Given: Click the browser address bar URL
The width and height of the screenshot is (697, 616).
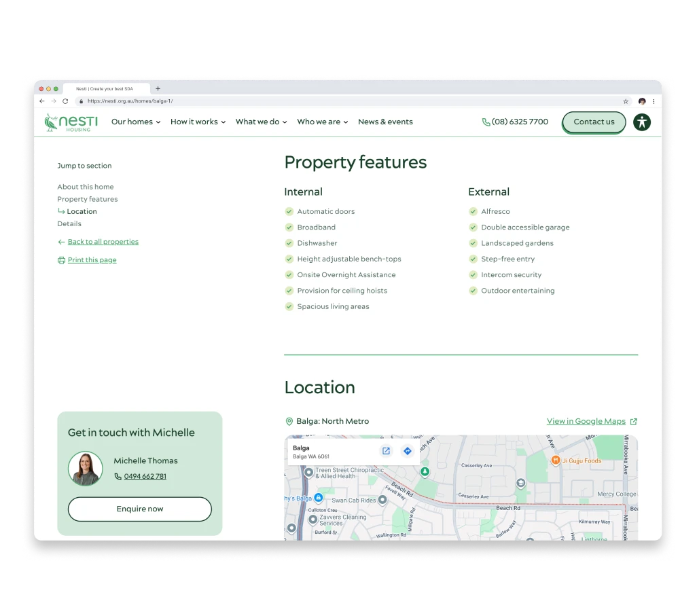Looking at the screenshot, I should (130, 101).
